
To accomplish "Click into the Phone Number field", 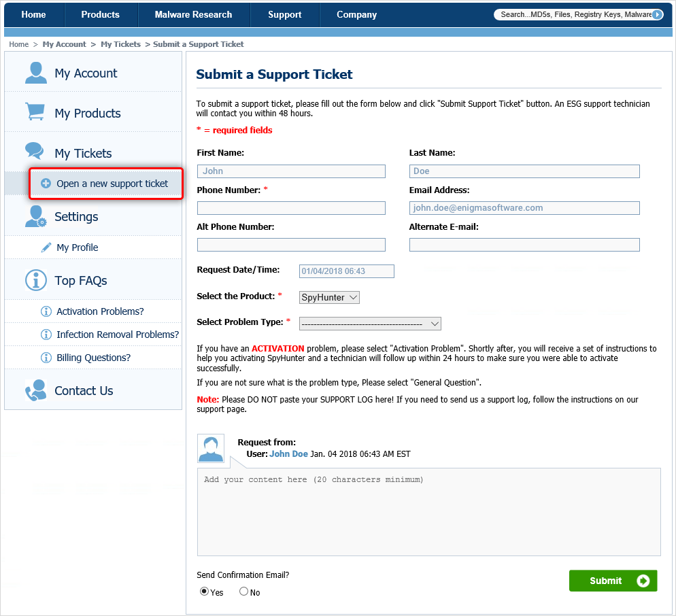I will click(291, 208).
